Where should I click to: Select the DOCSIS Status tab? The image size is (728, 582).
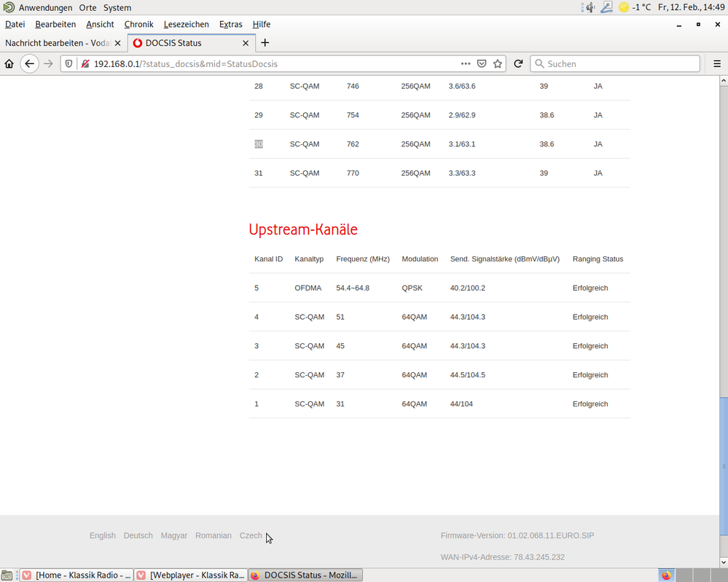click(191, 43)
